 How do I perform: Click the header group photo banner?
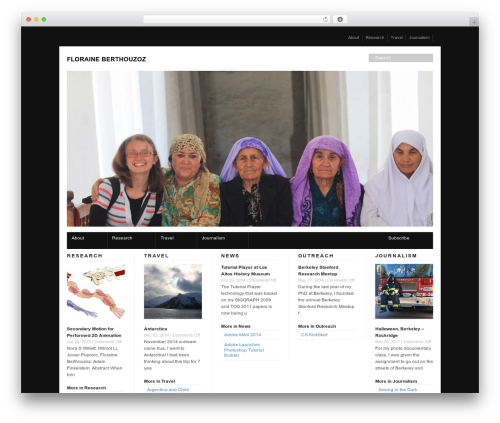pyautogui.click(x=250, y=149)
